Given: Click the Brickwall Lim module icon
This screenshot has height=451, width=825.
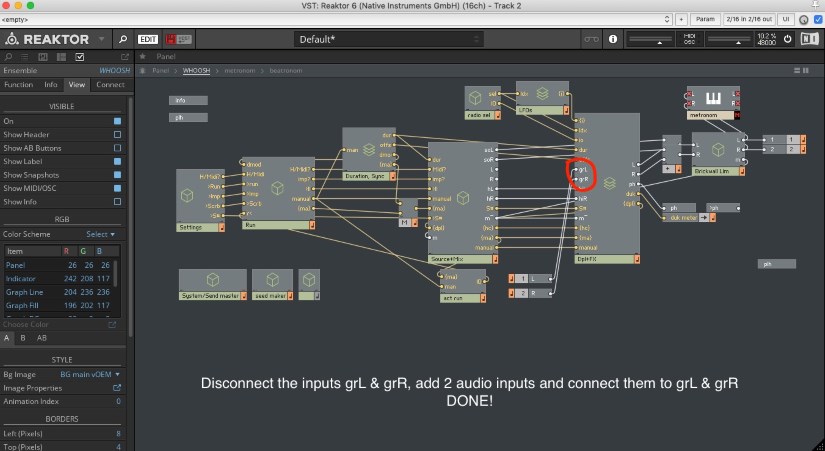Looking at the screenshot, I should point(718,150).
